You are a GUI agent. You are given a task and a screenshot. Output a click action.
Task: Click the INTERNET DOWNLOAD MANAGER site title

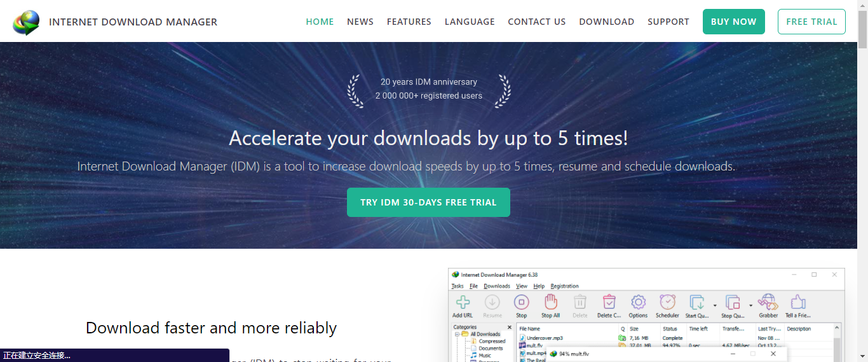[133, 22]
